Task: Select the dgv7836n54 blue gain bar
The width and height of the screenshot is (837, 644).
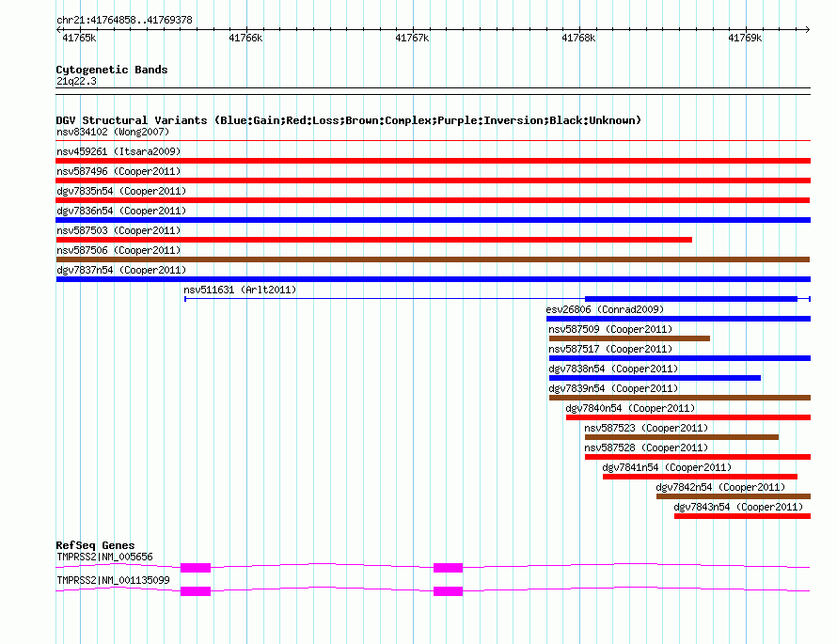Action: tap(433, 220)
